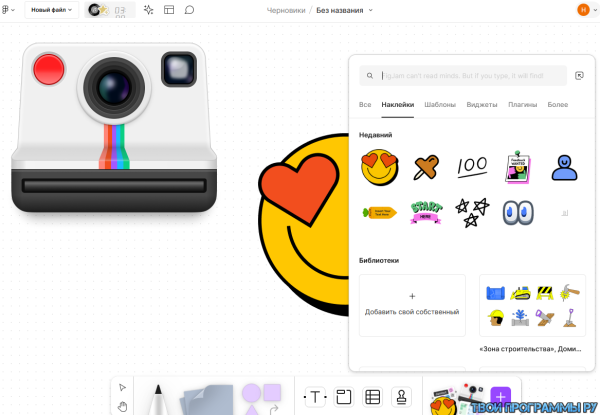The width and height of the screenshot is (600, 415).
Task: Open the Figma main menu icon
Action: click(x=5, y=10)
